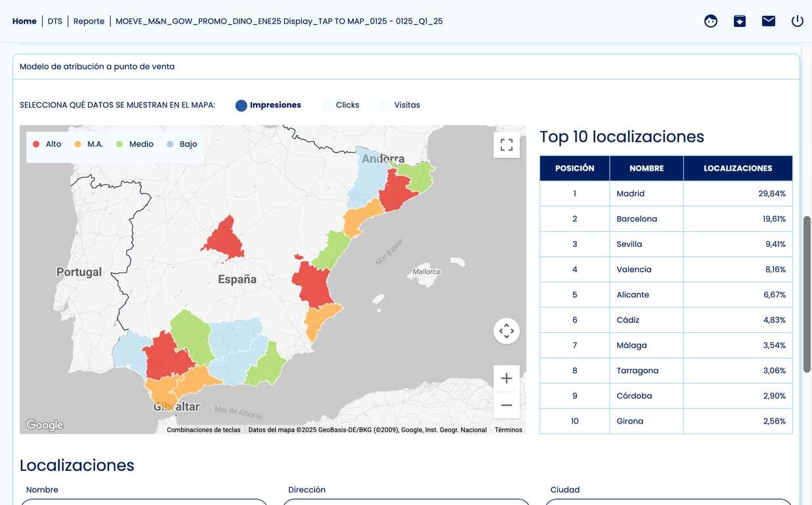
Task: Click the red Alto legend swatch
Action: tap(36, 144)
